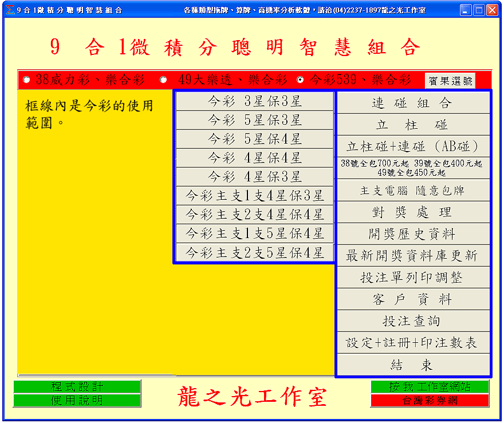This screenshot has width=504, height=423.
Task: Click the 38號全包700元起 button
Action: click(x=413, y=168)
